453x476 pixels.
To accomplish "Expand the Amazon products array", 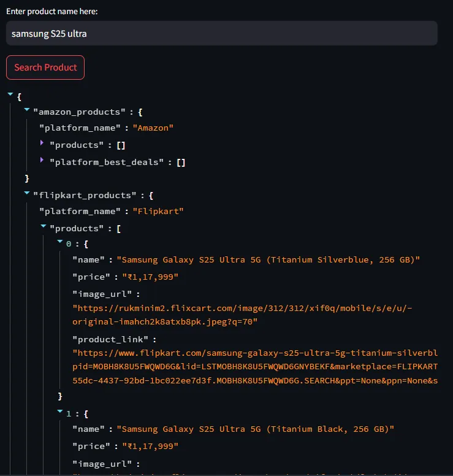I will (42, 144).
